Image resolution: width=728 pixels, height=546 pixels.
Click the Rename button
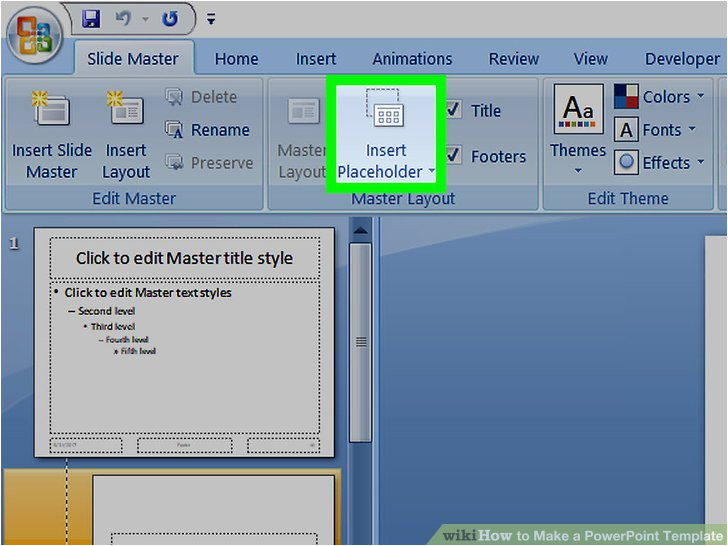tap(208, 130)
